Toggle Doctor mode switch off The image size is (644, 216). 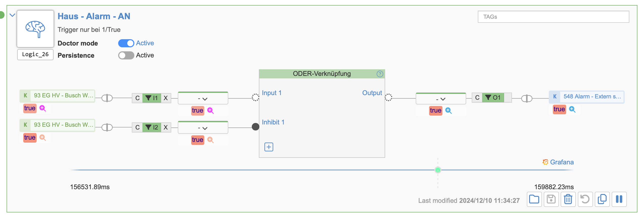pyautogui.click(x=126, y=43)
